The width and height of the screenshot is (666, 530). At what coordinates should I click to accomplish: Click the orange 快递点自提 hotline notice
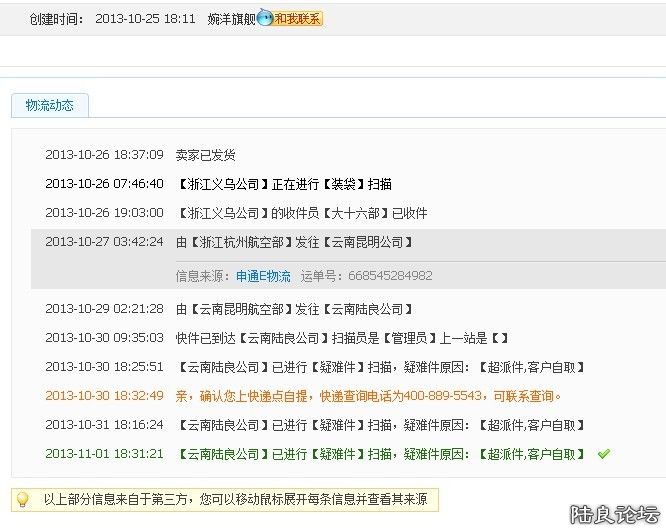click(368, 396)
